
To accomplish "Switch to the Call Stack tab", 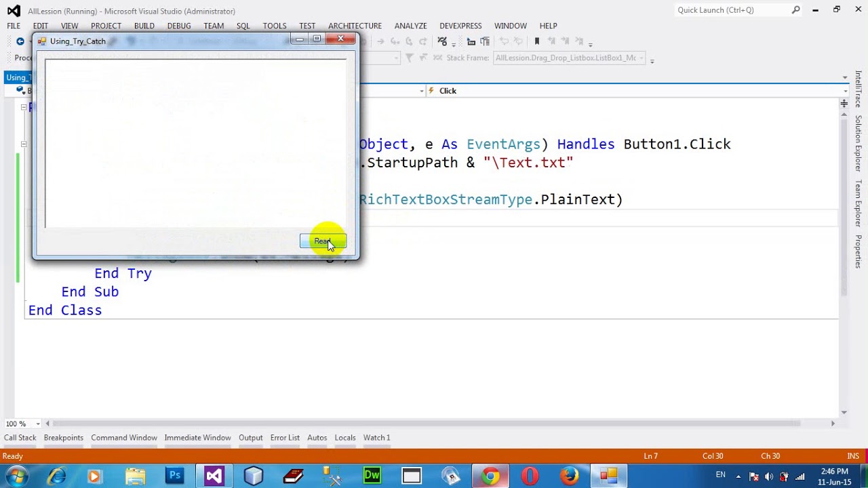I will click(20, 438).
